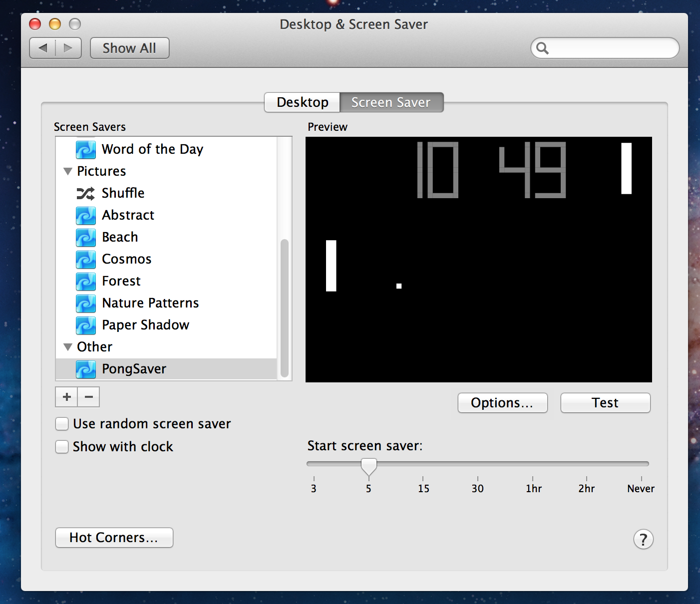
Task: Add a screen saver with plus button
Action: click(66, 397)
